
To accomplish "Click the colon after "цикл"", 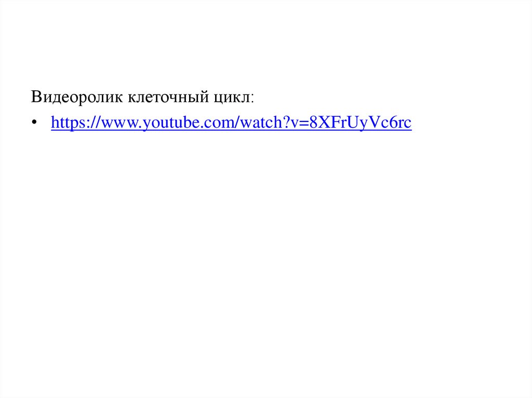I will tap(252, 99).
